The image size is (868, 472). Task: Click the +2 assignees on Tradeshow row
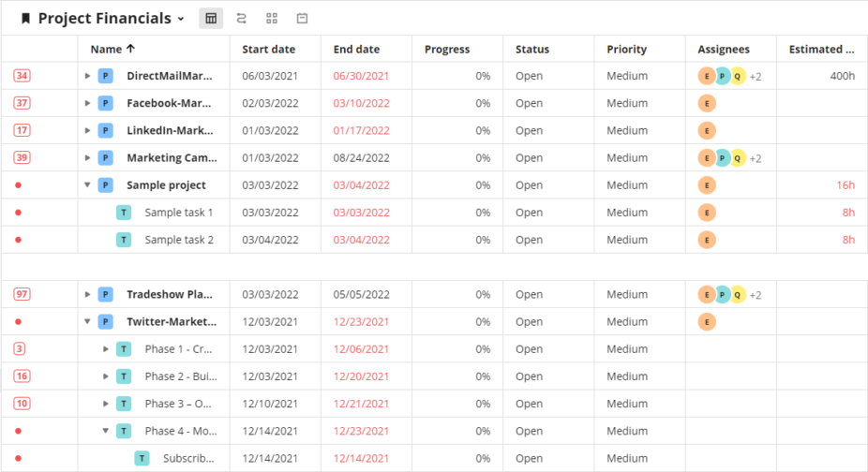coord(756,296)
